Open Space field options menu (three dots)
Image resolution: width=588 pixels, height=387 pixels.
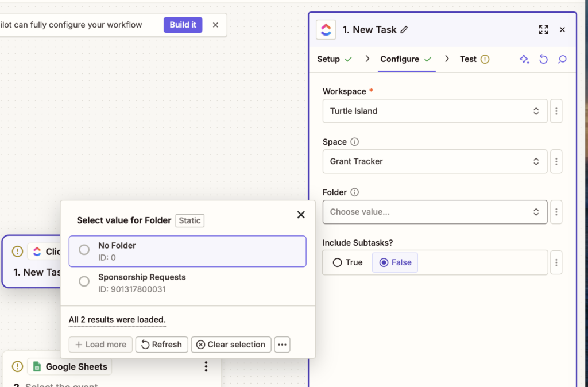pyautogui.click(x=556, y=161)
